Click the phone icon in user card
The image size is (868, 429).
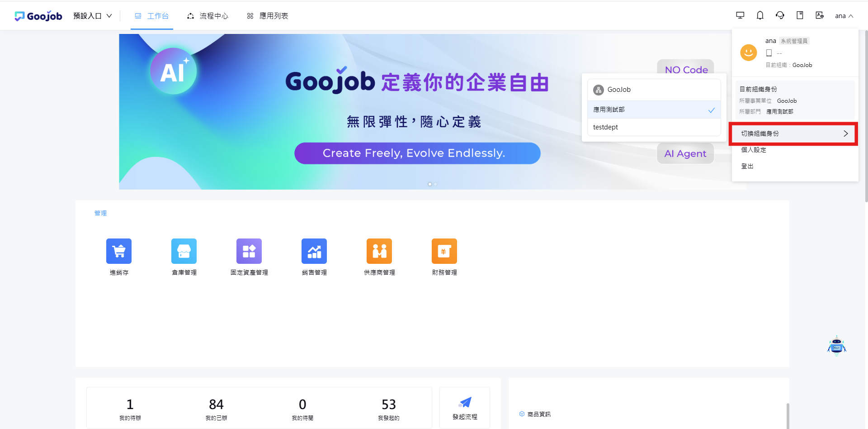[769, 53]
